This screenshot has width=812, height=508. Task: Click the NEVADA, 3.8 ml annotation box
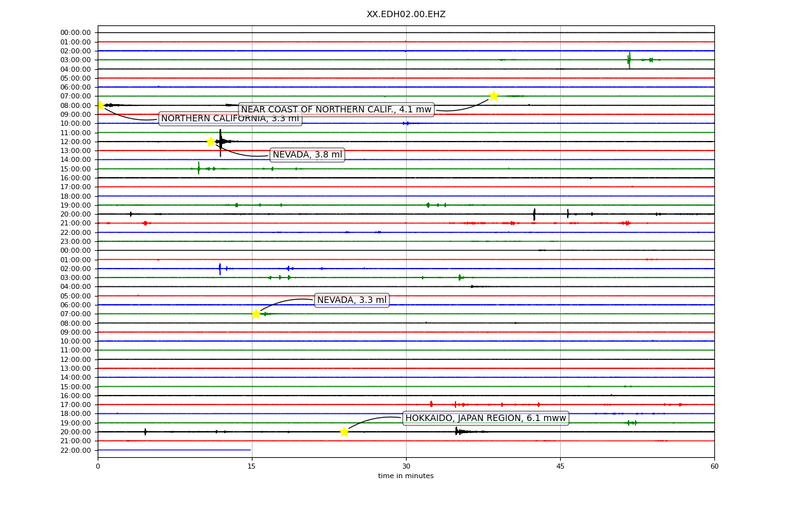click(x=307, y=155)
